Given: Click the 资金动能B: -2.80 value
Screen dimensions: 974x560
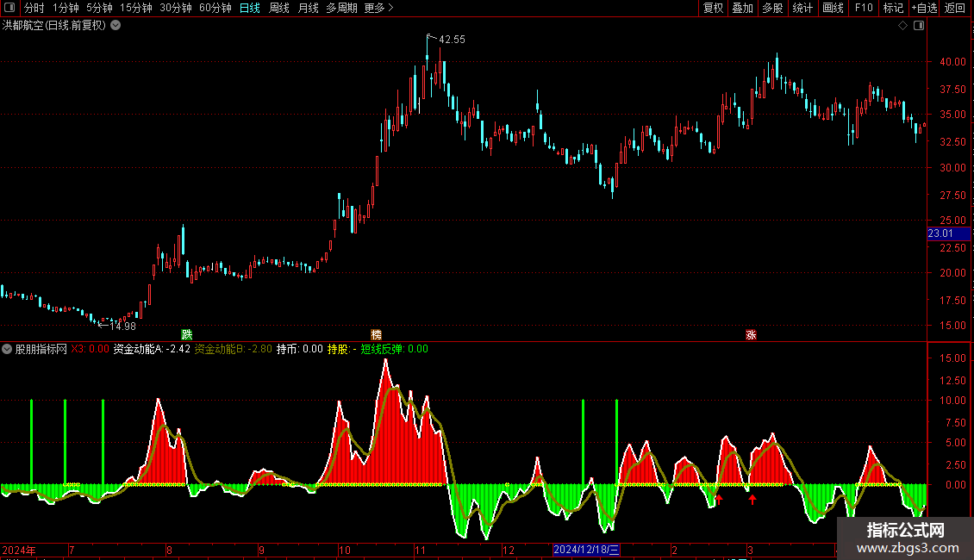Looking at the screenshot, I should click(233, 349).
